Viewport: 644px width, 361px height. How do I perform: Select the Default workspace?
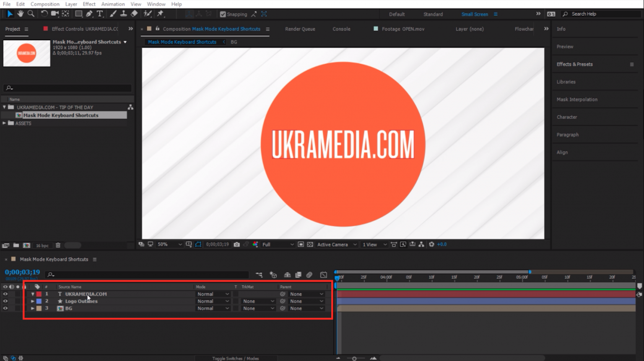pos(397,14)
